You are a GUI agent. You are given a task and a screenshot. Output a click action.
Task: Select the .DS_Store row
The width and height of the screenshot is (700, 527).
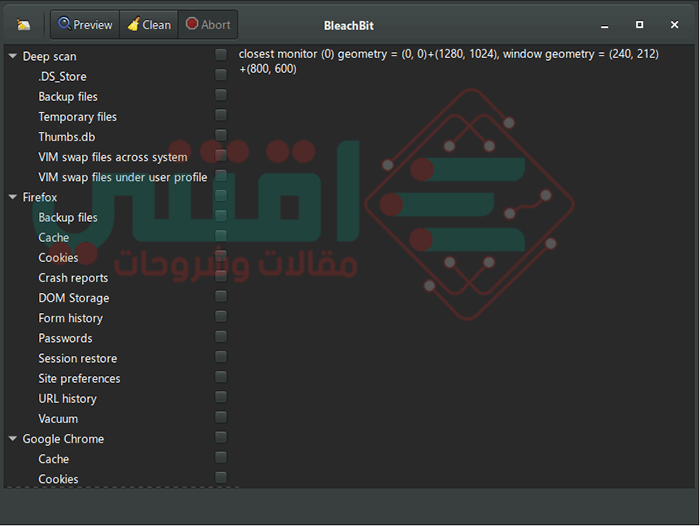pos(62,77)
